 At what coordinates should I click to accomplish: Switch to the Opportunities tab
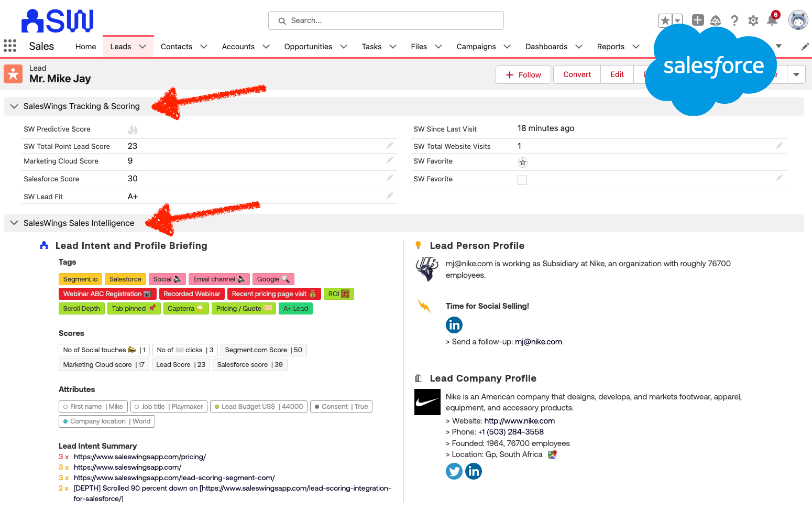tap(308, 46)
